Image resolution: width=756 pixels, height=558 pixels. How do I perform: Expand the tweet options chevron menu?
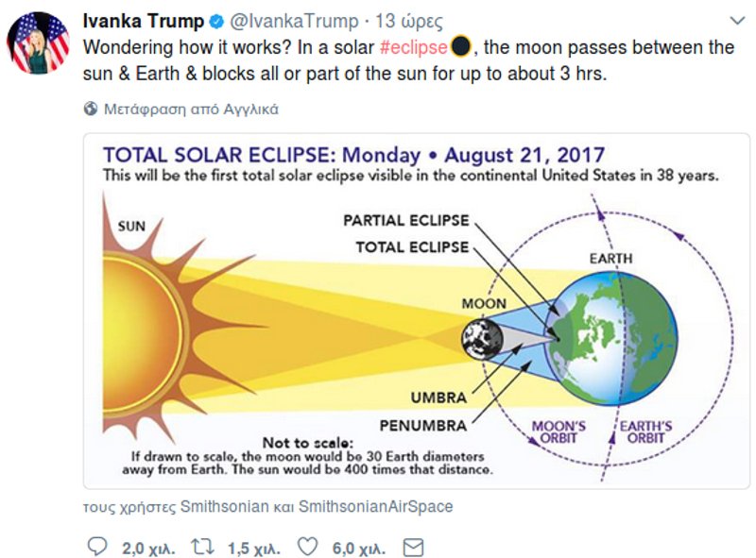tap(737, 21)
